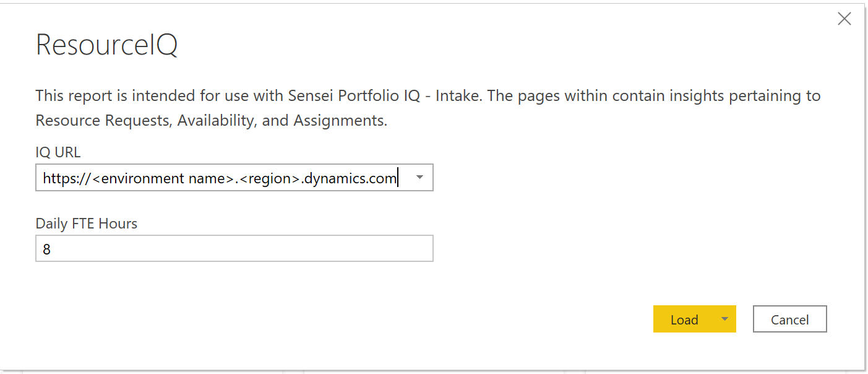Click the value 8 in FTE Hours
This screenshot has width=868, height=374.
click(x=47, y=250)
